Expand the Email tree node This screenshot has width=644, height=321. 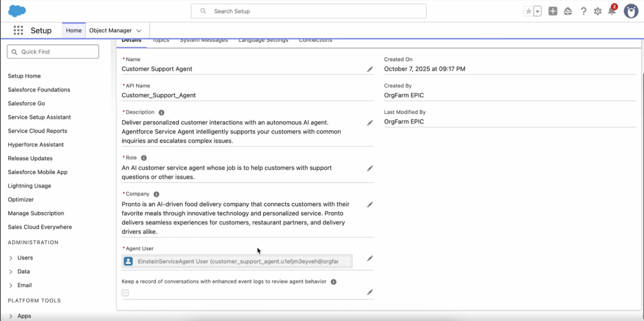tap(11, 285)
